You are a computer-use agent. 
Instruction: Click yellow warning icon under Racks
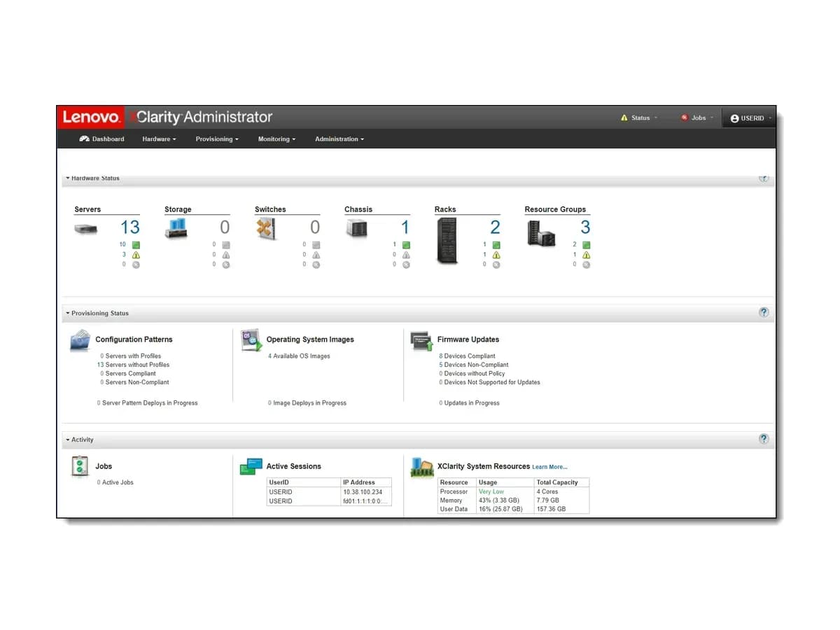coord(496,255)
